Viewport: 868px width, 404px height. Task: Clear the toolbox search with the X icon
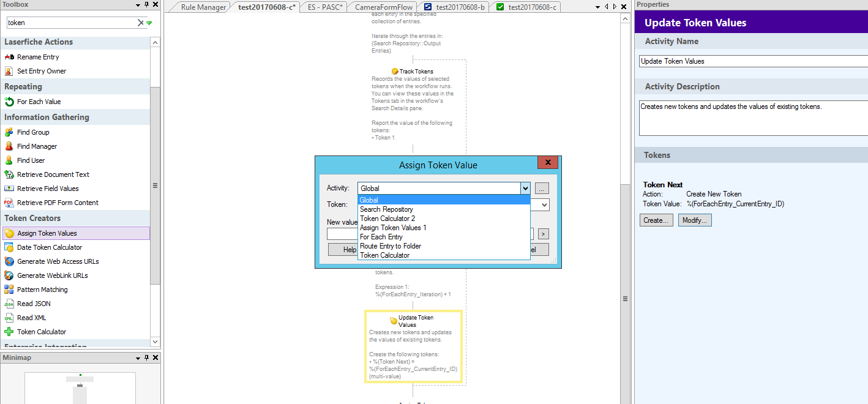[140, 23]
